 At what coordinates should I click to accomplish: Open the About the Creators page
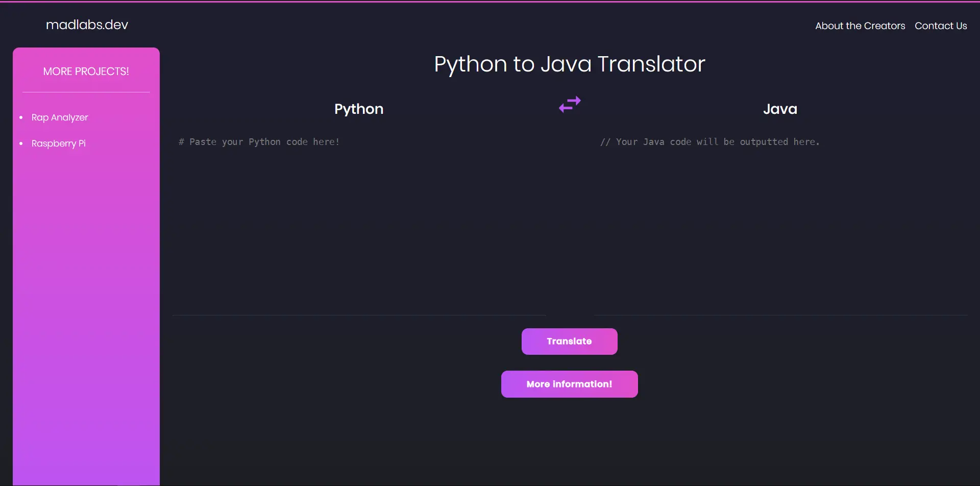(860, 26)
